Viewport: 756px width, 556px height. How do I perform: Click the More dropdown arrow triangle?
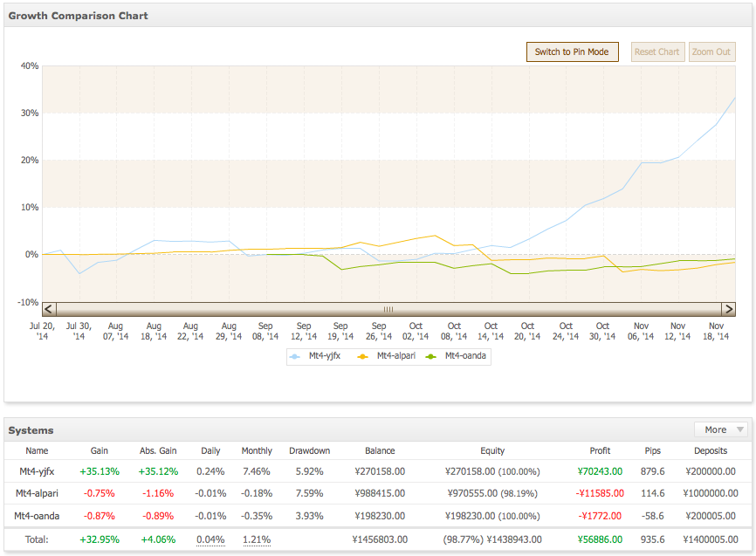tap(740, 429)
